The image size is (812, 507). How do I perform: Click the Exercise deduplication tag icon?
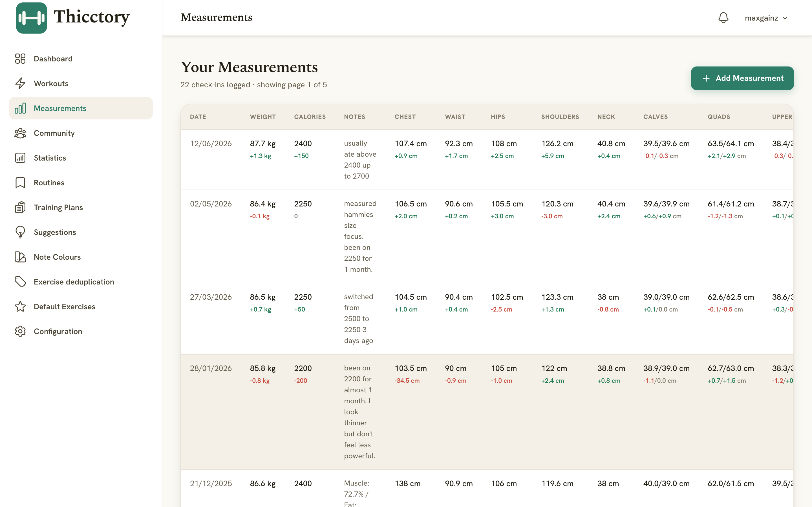(x=20, y=282)
